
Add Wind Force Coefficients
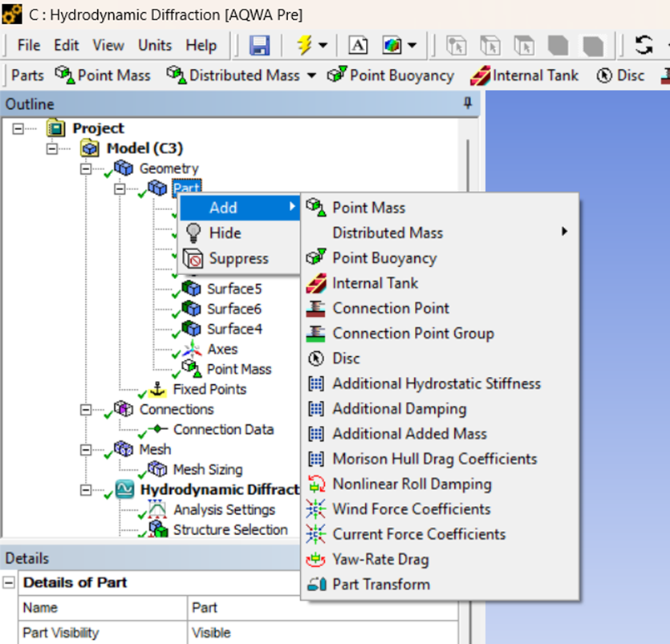(x=441, y=509)
